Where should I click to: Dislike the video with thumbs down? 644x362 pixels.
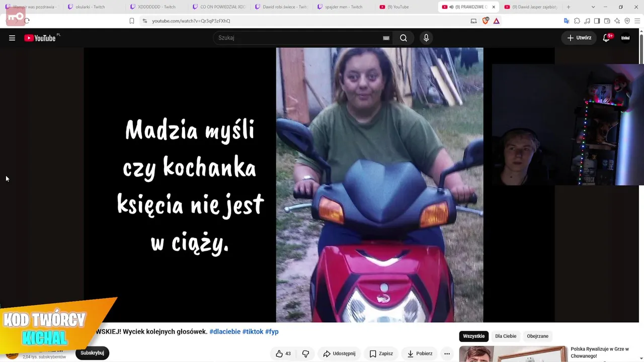pos(306,353)
